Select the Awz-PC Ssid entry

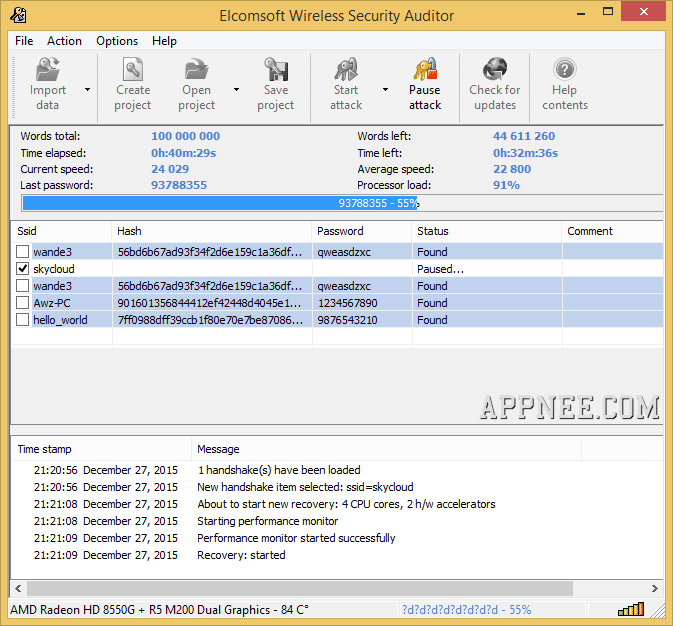coord(52,303)
